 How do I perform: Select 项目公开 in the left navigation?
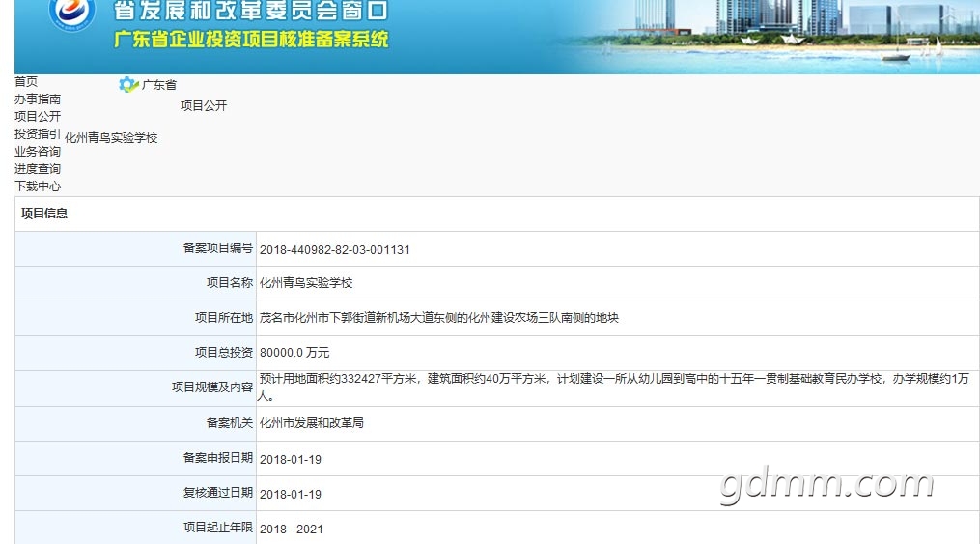pyautogui.click(x=38, y=116)
